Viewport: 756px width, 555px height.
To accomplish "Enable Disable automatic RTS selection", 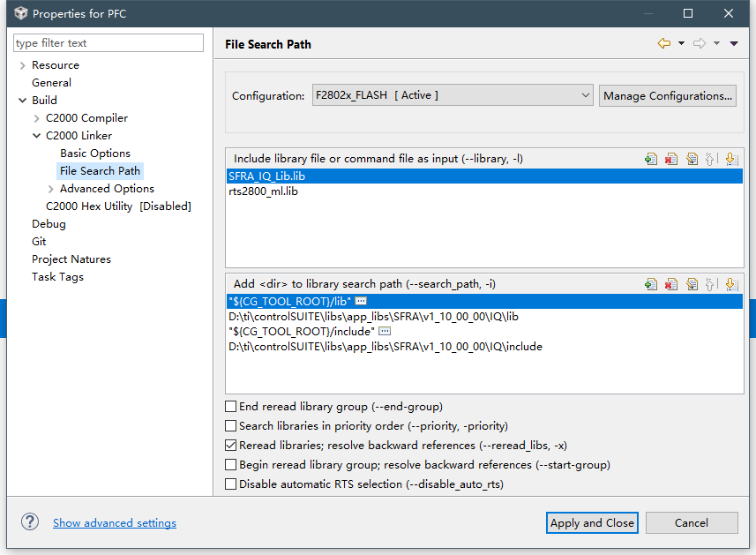I will [231, 484].
